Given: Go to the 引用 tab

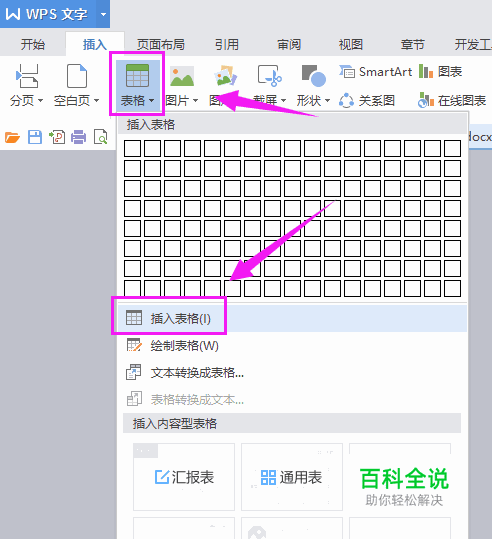Looking at the screenshot, I should pos(227,45).
